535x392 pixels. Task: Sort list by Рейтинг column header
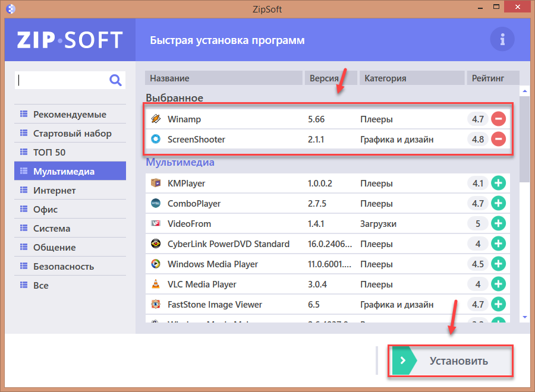pyautogui.click(x=487, y=78)
